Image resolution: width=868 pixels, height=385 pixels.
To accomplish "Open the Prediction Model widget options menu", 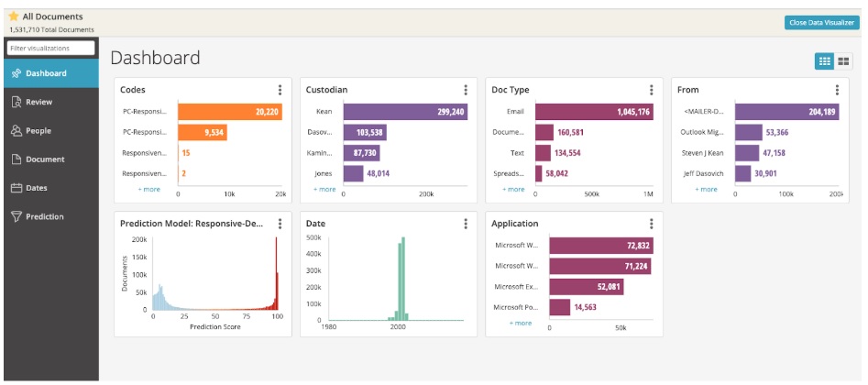I will 280,224.
